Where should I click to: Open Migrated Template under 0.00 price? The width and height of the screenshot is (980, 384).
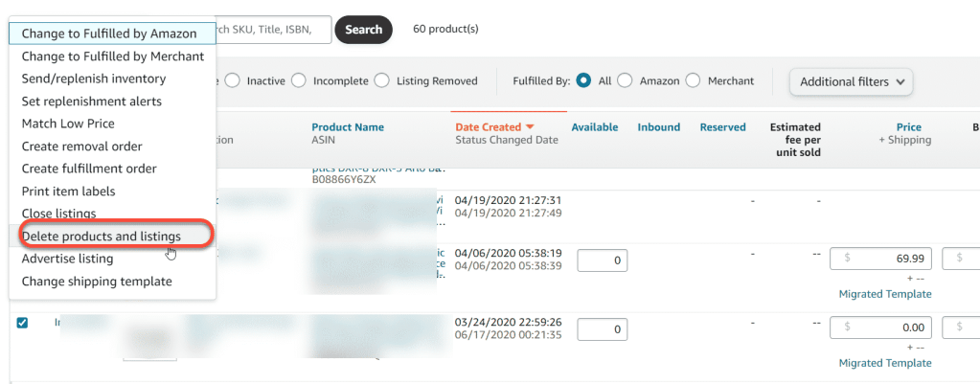885,363
